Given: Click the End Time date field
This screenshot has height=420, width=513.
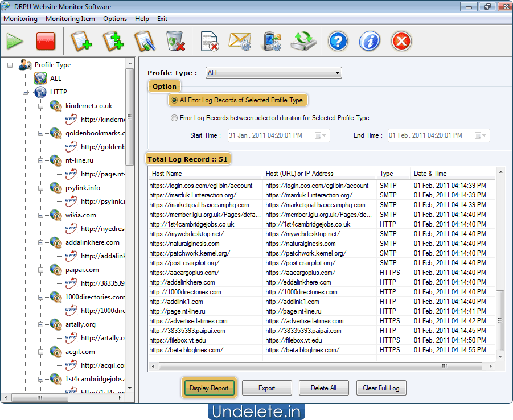Looking at the screenshot, I should coord(439,135).
